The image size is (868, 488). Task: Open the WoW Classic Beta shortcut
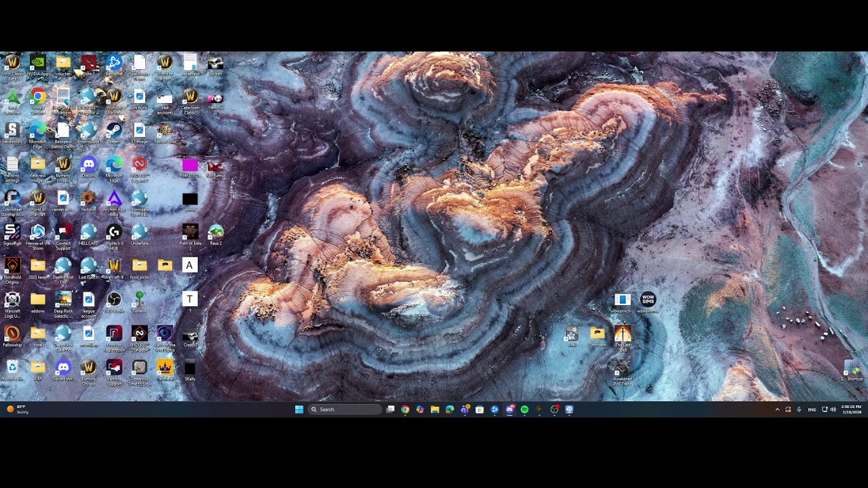click(12, 68)
